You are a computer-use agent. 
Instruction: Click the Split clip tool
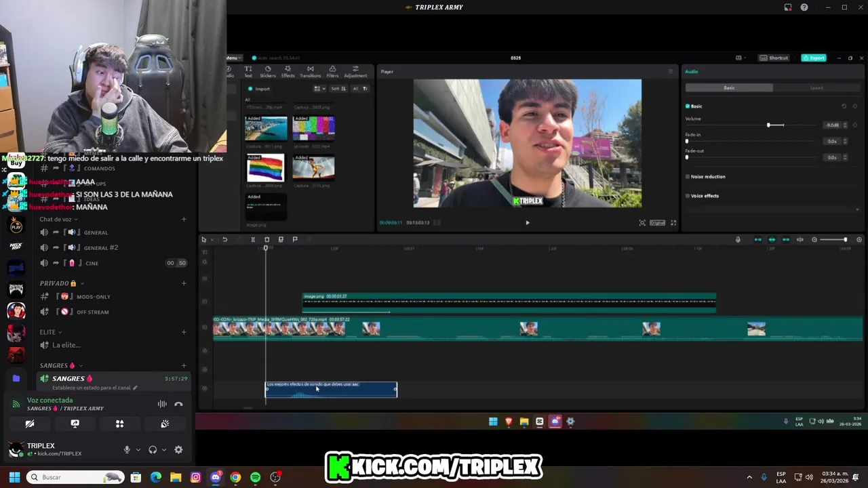pos(253,239)
